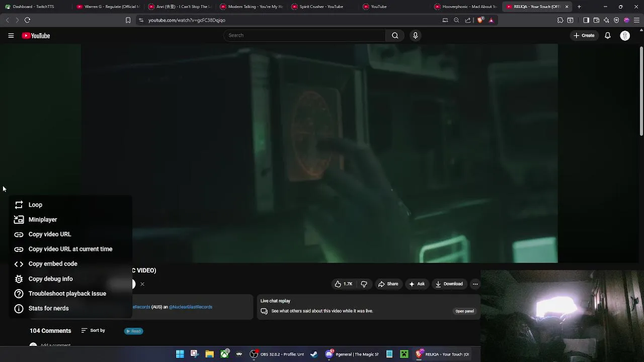Focus the YouTube search box

click(x=305, y=35)
